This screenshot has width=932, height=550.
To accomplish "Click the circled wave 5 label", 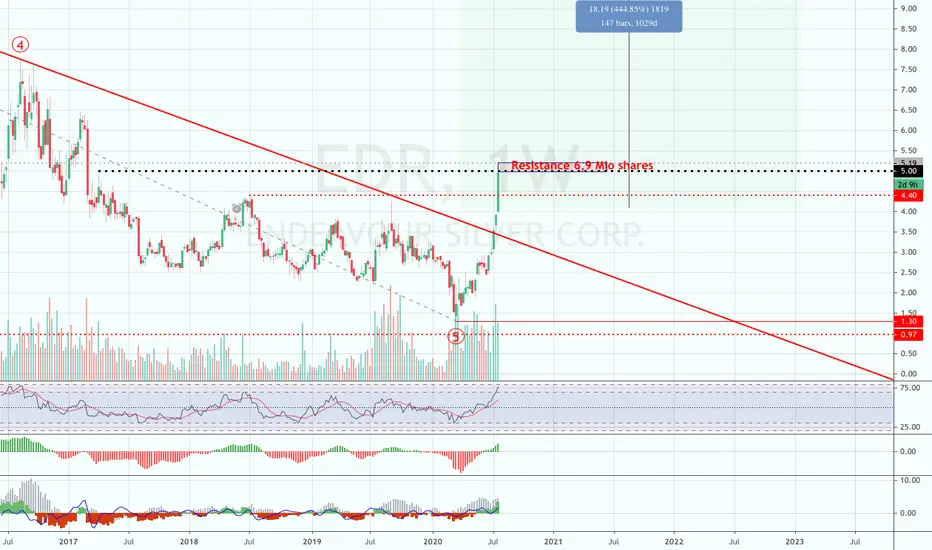I will [x=455, y=337].
